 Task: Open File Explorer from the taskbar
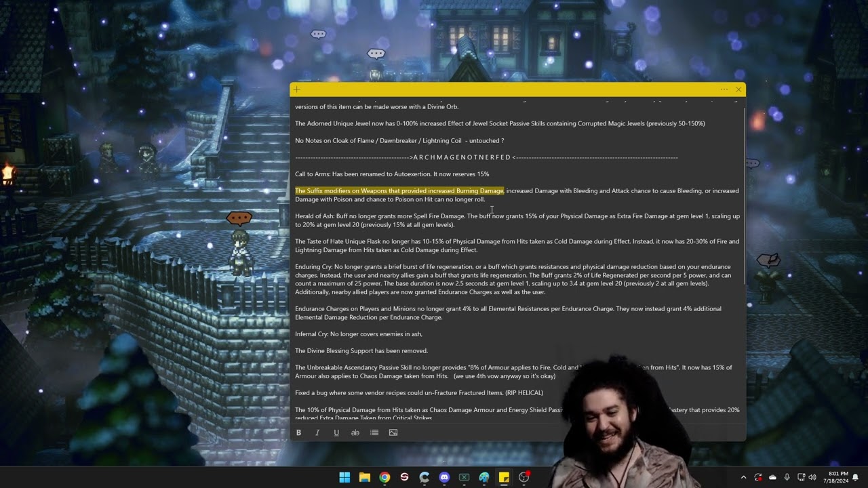coord(364,477)
